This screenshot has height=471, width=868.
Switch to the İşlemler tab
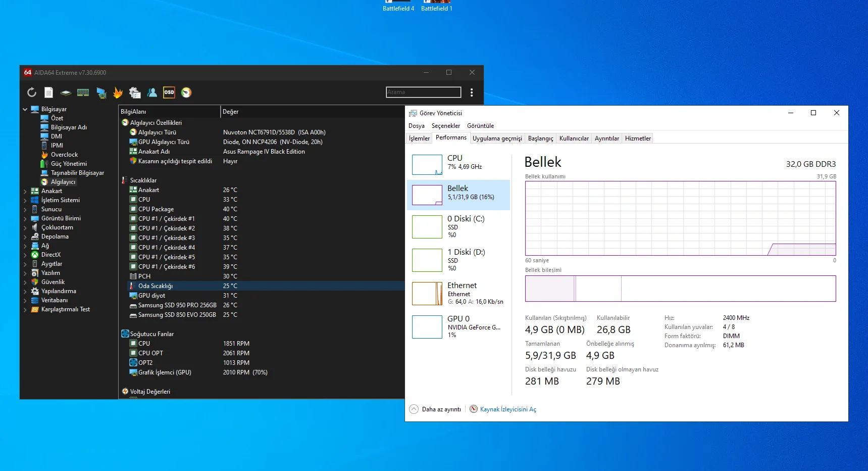[419, 138]
